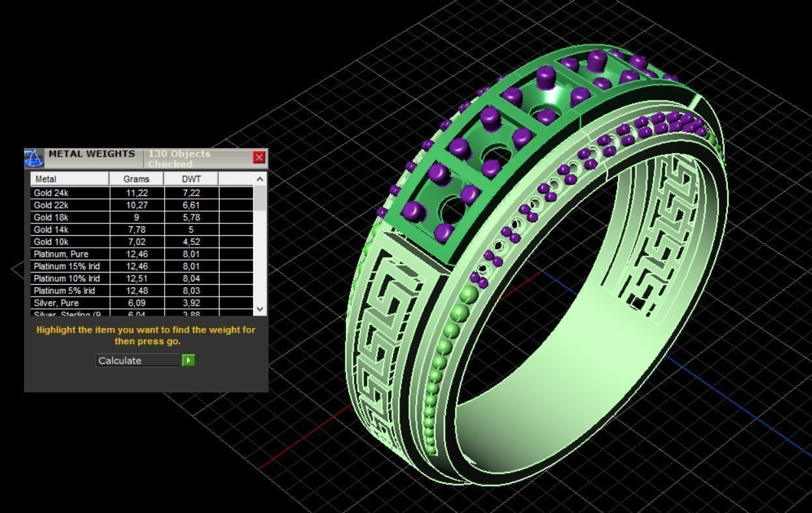Click the '130 Objects Checked' status text
The height and width of the screenshot is (513, 812).
[179, 159]
